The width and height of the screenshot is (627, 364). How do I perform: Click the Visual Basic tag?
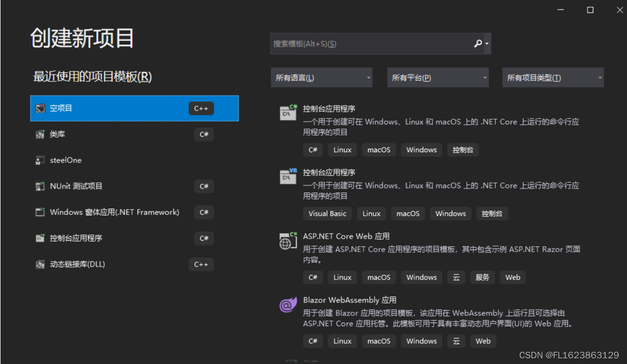click(328, 213)
